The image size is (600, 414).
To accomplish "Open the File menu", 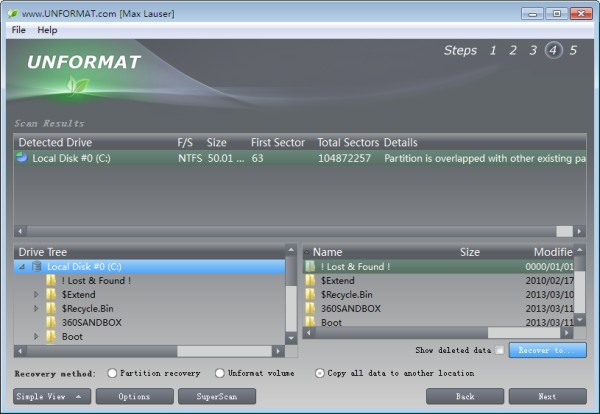I will coord(18,30).
